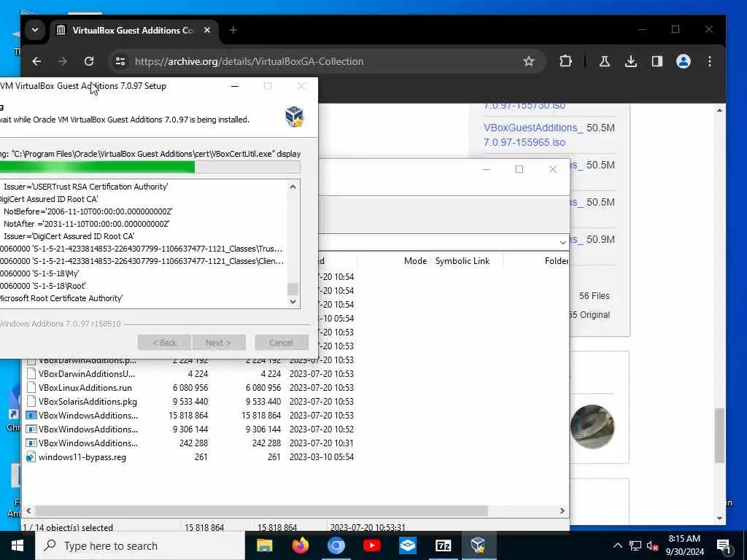Open the browser extensions puzzle icon
This screenshot has width=747, height=560.
click(565, 61)
